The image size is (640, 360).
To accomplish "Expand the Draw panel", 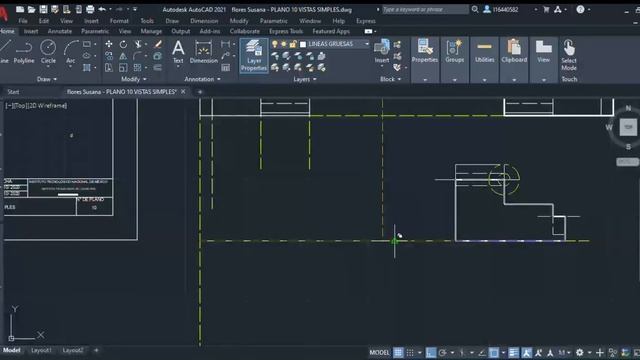I will (x=47, y=79).
